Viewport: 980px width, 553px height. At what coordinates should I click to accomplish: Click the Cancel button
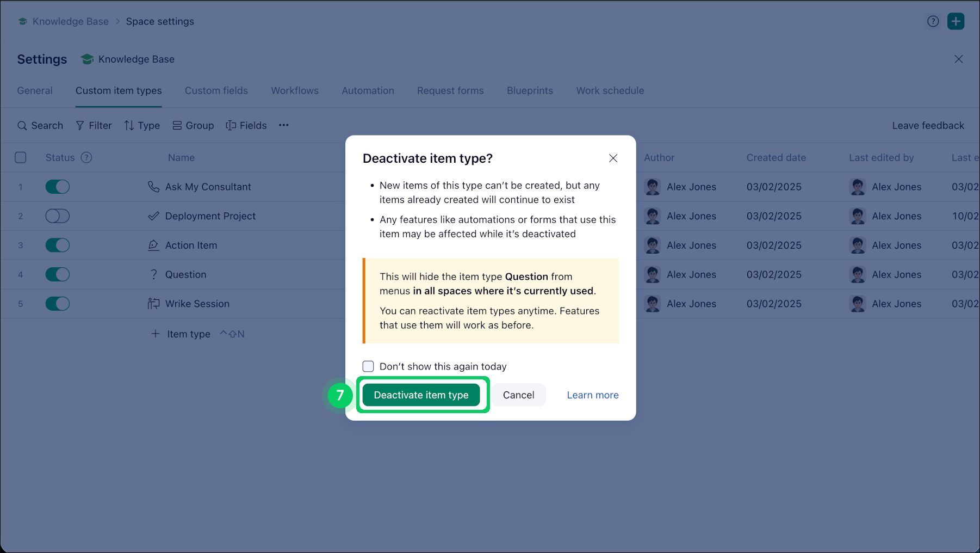click(x=519, y=395)
